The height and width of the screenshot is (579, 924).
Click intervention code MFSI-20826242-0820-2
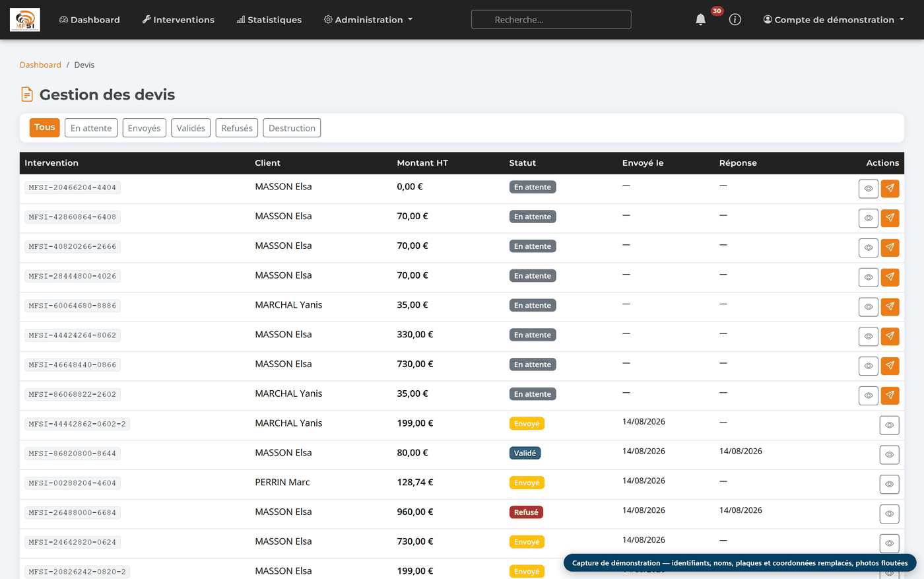pos(77,572)
